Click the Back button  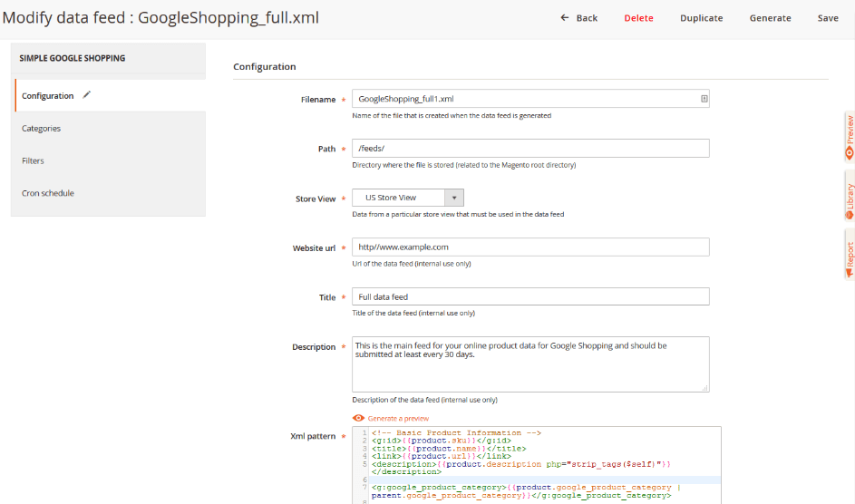point(578,18)
